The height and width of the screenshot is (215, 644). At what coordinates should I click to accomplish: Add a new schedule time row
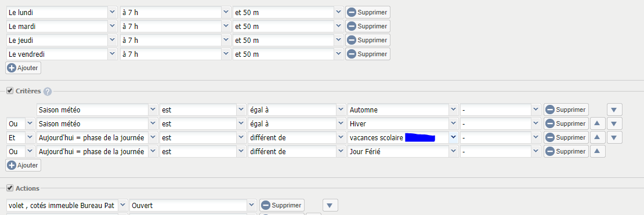pyautogui.click(x=23, y=68)
